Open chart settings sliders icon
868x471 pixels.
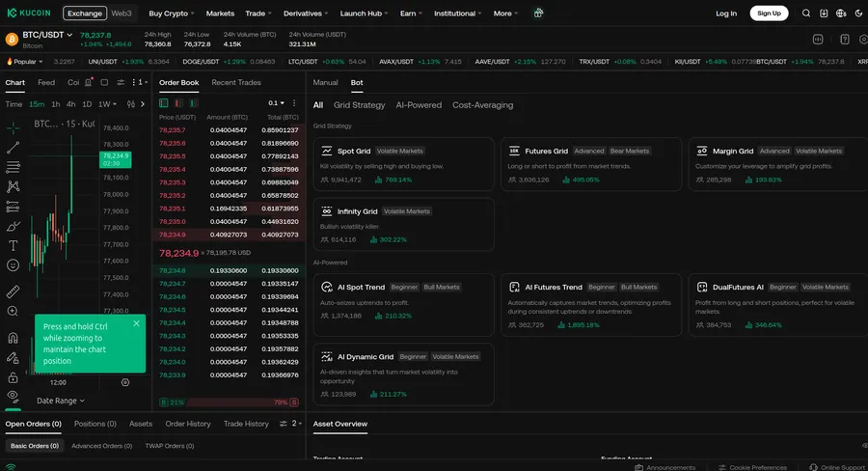[x=121, y=83]
